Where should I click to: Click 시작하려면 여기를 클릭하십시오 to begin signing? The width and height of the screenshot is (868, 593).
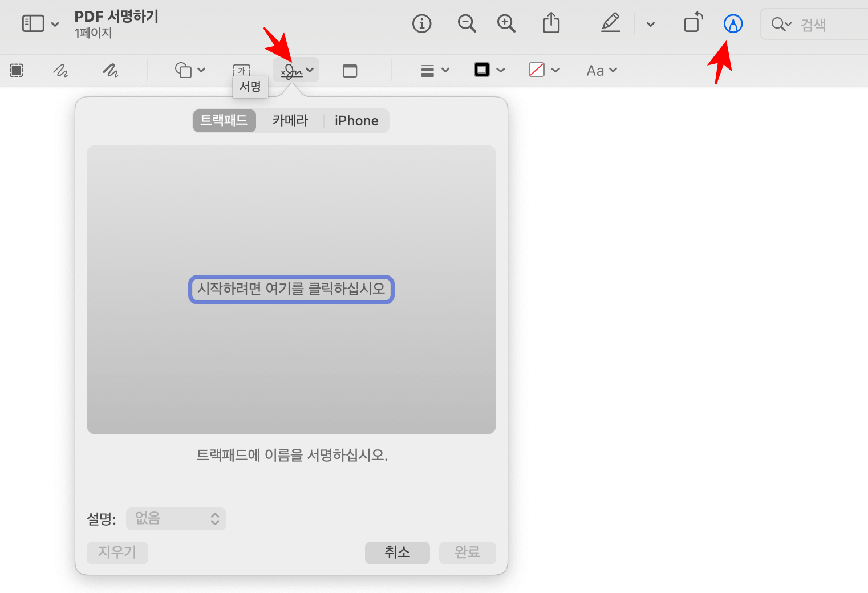[x=291, y=290]
